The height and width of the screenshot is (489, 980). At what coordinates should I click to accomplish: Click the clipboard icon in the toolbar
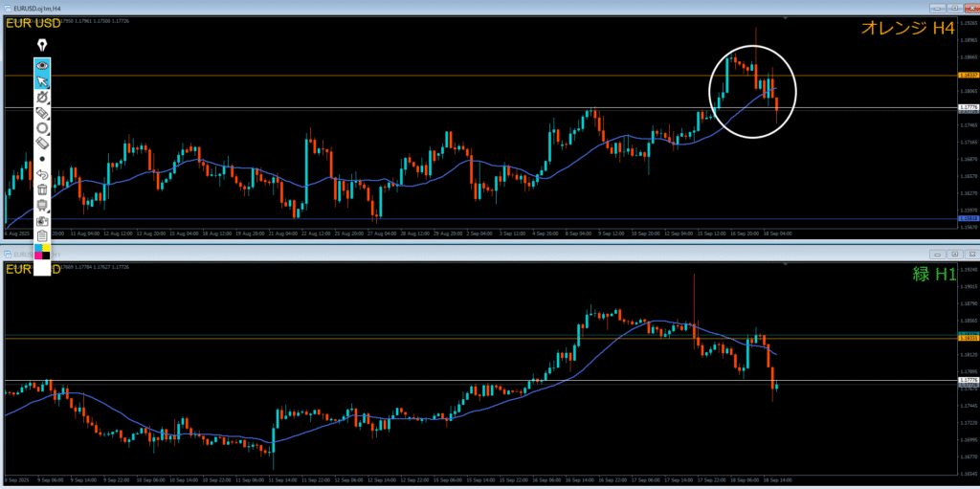pyautogui.click(x=42, y=235)
